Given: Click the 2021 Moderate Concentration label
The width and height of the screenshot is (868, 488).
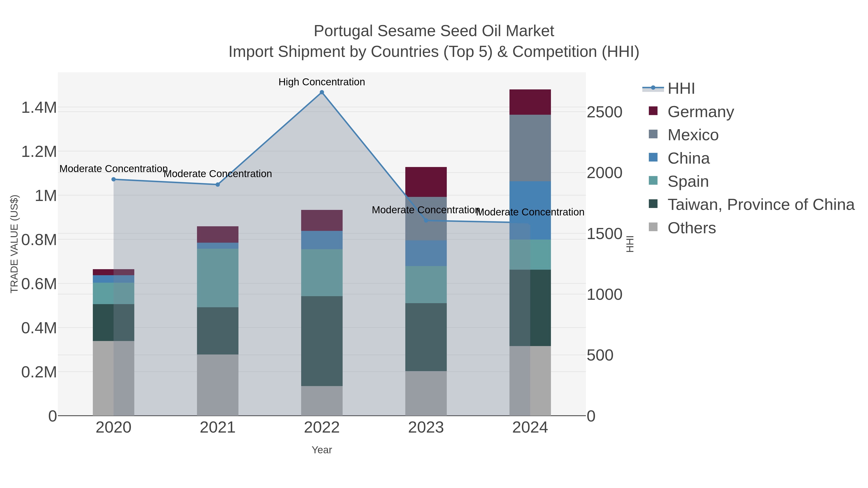Looking at the screenshot, I should coord(218,174).
